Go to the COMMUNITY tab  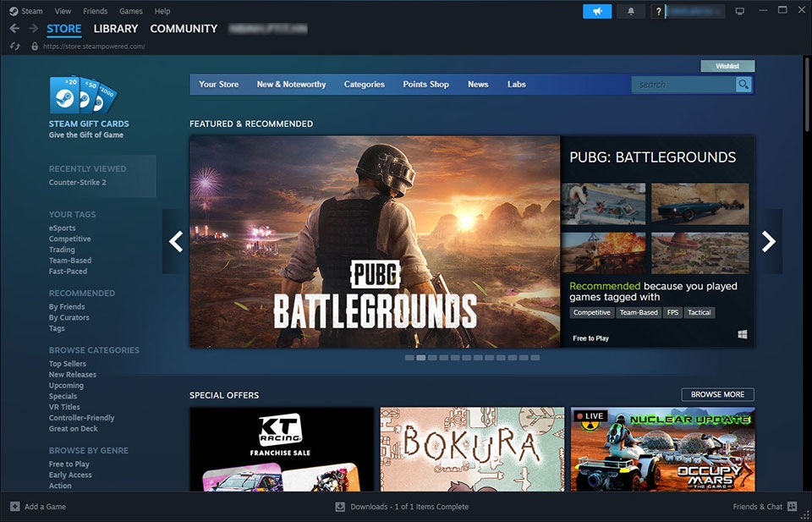(x=184, y=29)
